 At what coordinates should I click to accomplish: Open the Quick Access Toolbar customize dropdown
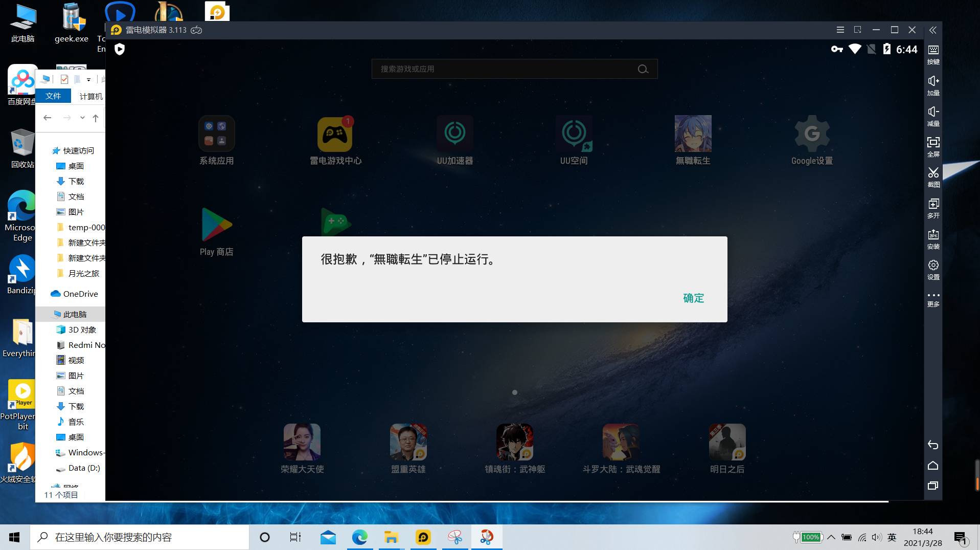tap(89, 79)
